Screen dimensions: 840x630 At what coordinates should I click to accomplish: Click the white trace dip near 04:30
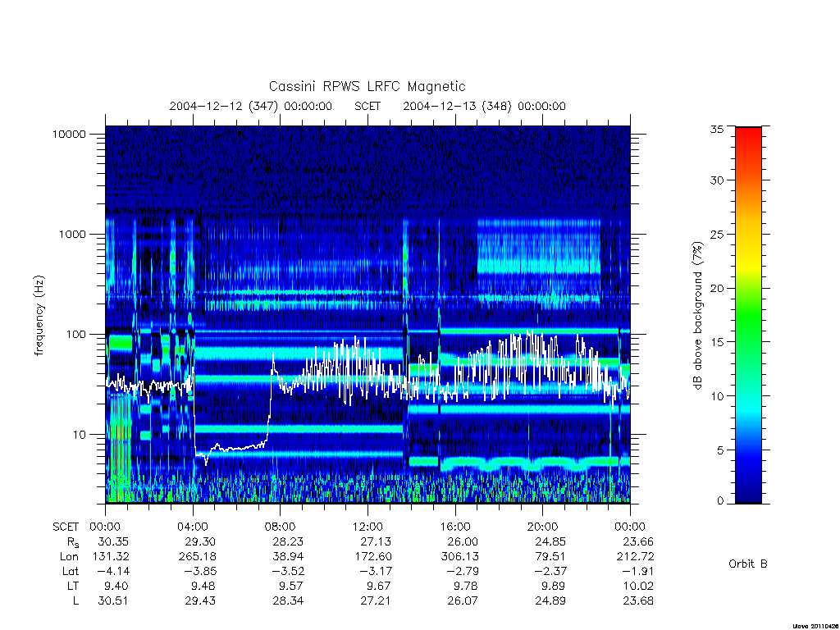click(x=206, y=459)
